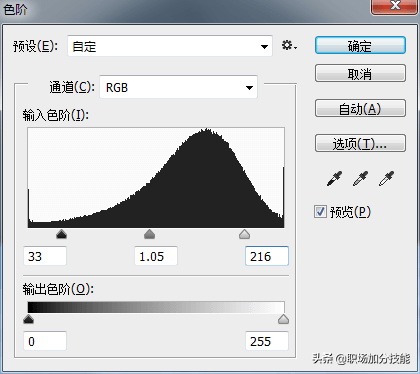
Task: Click the 确定 button
Action: [x=360, y=46]
